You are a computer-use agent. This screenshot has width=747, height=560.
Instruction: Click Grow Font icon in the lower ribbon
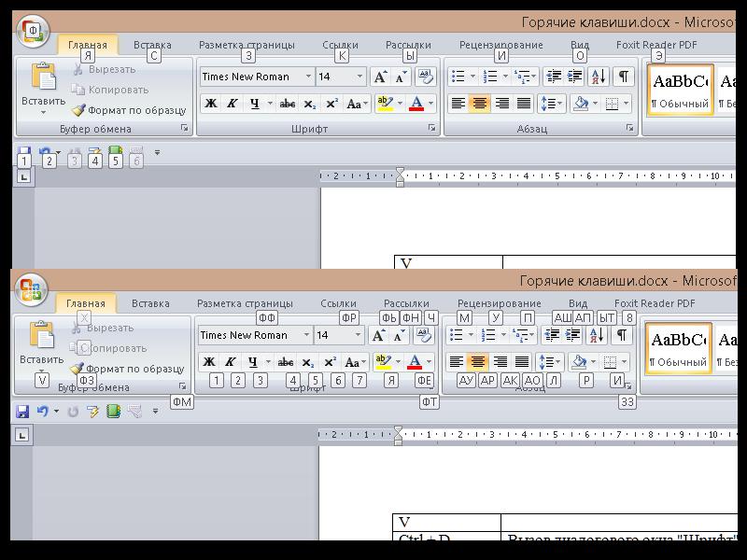pyautogui.click(x=378, y=335)
